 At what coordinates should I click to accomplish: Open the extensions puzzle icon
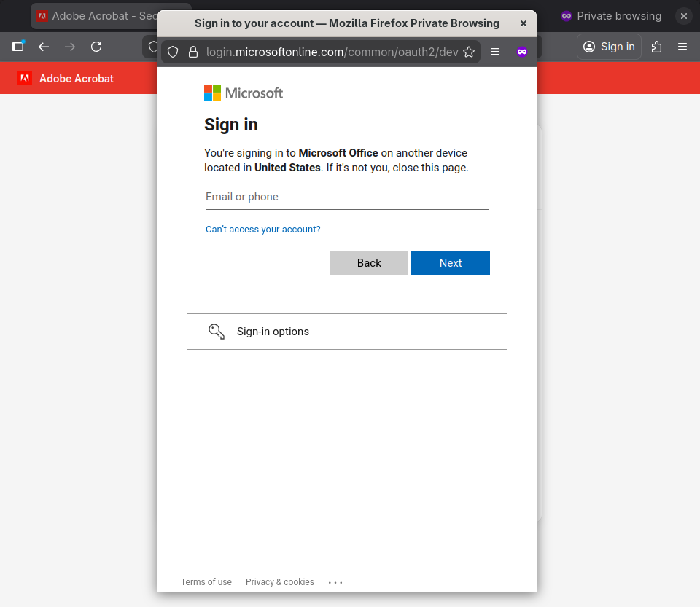tap(656, 47)
